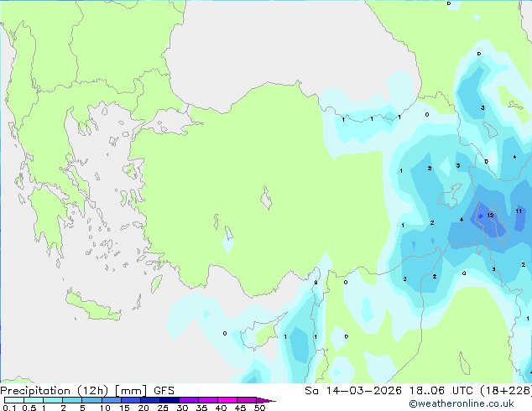Click the '0.1' legend scale label

click(9, 408)
